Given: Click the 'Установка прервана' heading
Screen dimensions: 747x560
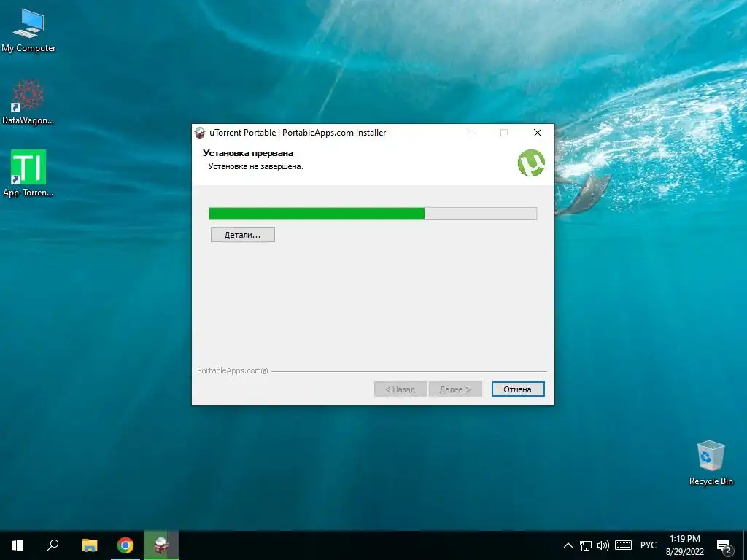Looking at the screenshot, I should pyautogui.click(x=248, y=153).
